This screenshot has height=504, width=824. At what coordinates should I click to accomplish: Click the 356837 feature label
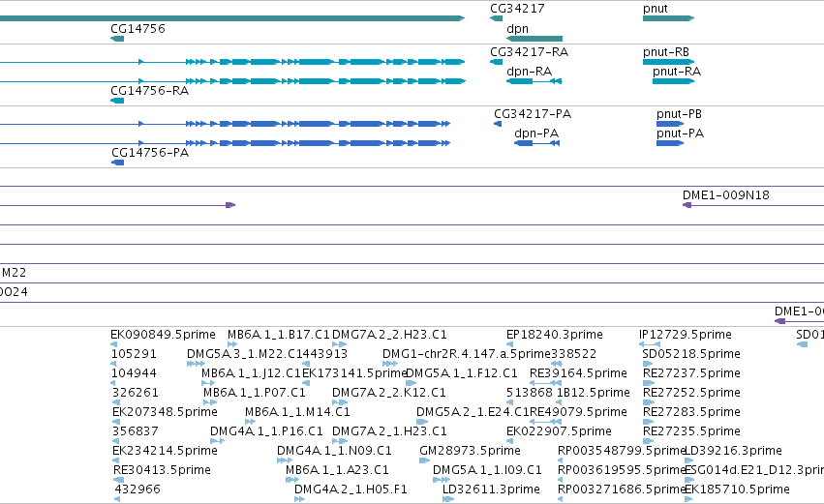pyautogui.click(x=135, y=431)
